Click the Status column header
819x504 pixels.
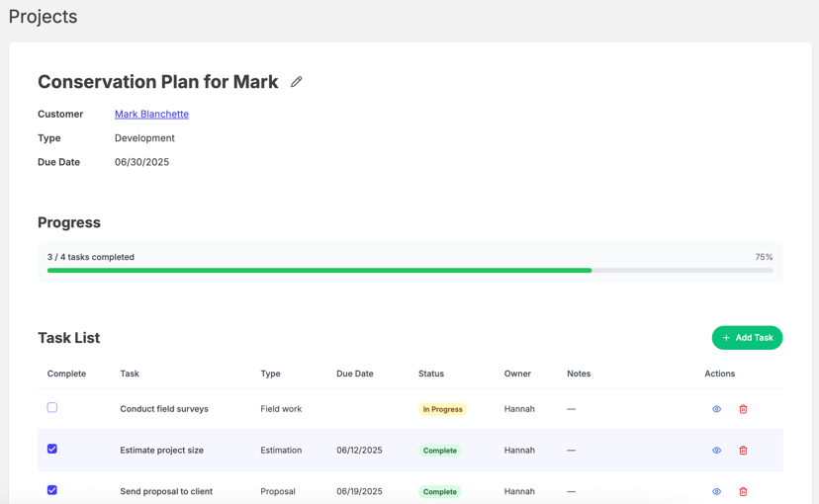[431, 374]
